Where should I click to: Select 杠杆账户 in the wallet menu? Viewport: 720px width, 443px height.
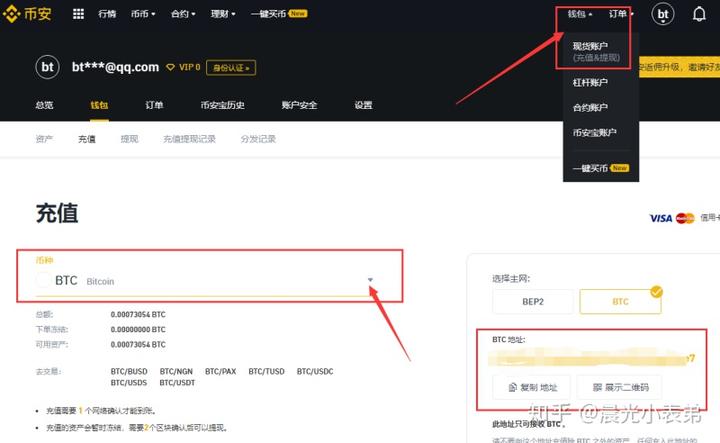(x=589, y=82)
